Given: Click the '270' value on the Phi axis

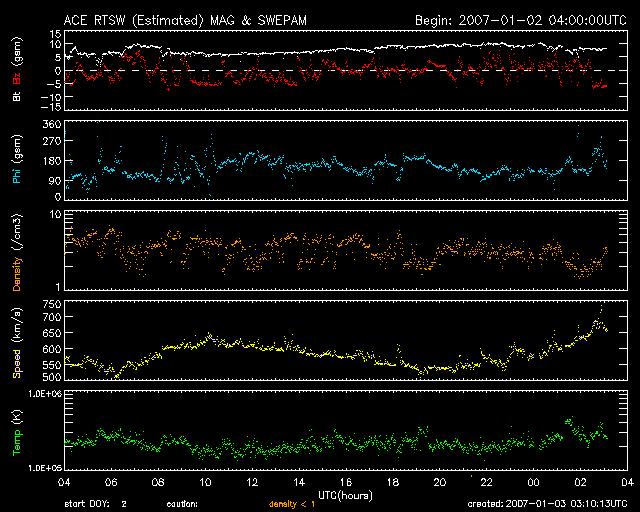Looking at the screenshot, I should tap(52, 141).
